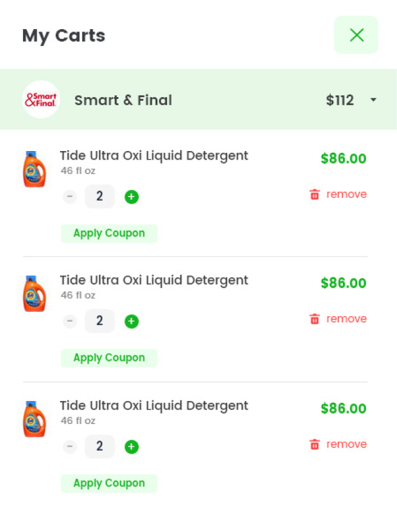The image size is (397, 532).
Task: Expand the Smart & Final cart total dropdown
Action: coord(373,100)
